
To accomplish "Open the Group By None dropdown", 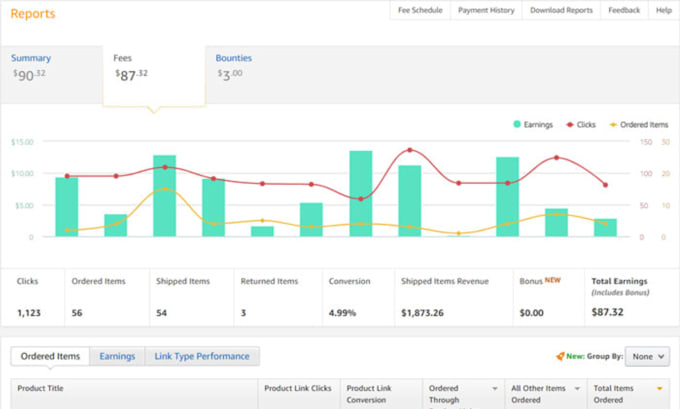I will click(647, 357).
